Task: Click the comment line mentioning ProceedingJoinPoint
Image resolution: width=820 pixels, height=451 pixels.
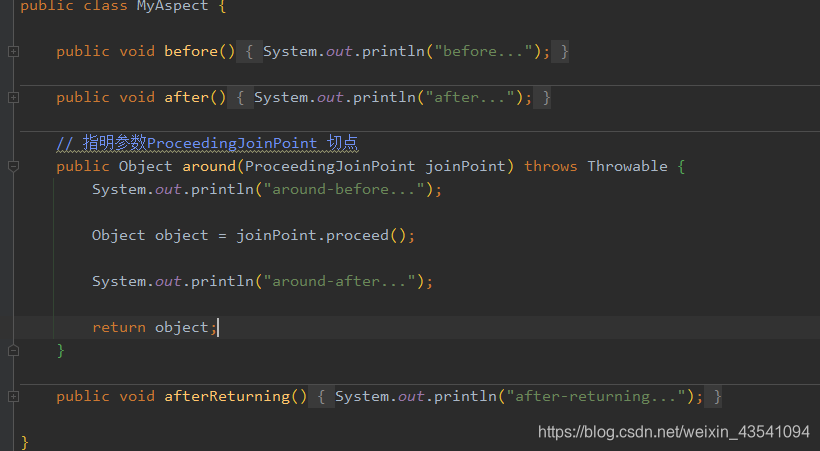Action: (x=207, y=143)
